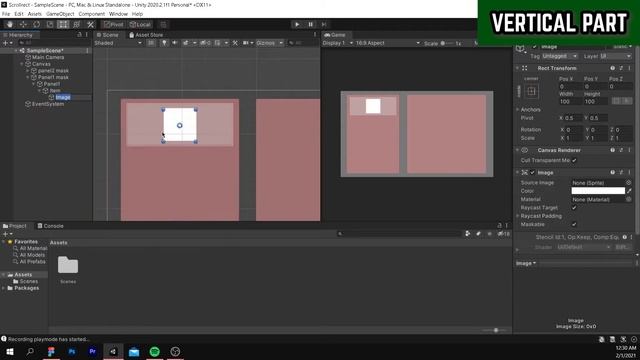Open the 16:9 Aspect dropdown
Viewport: 640px width, 360px height.
pyautogui.click(x=387, y=43)
